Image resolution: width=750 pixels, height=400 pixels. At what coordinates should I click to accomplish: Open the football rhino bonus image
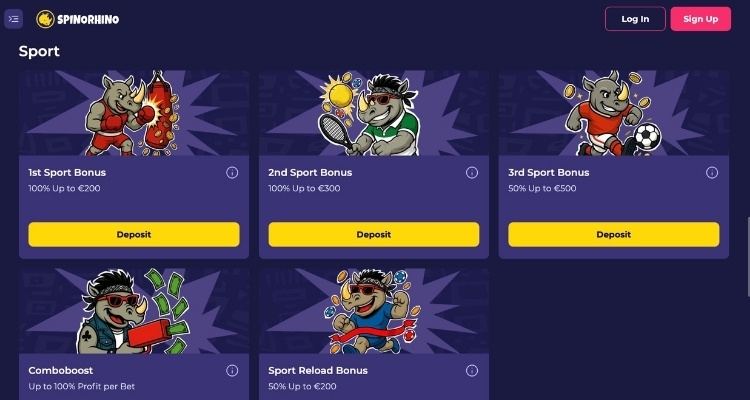tap(614, 113)
